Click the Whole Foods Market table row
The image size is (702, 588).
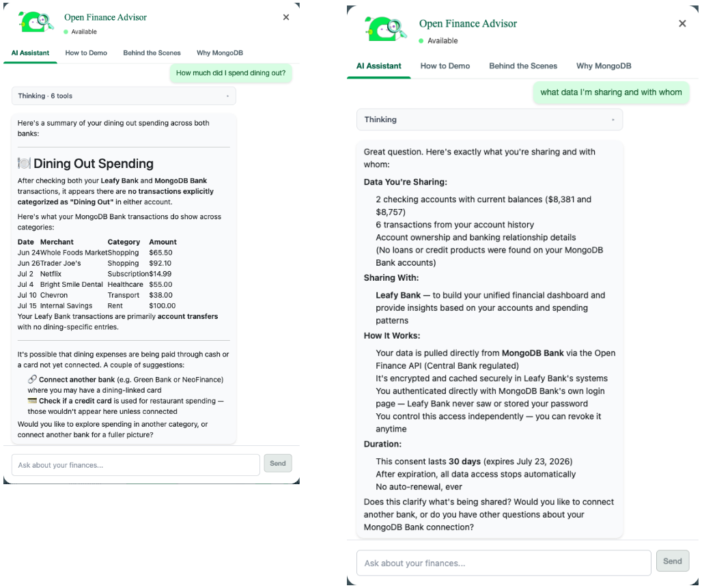coord(97,253)
